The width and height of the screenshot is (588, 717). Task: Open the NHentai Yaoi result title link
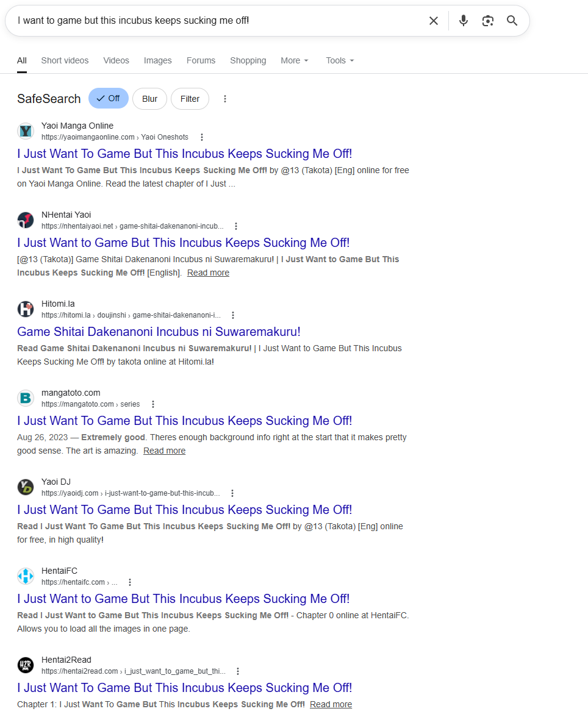tap(184, 243)
